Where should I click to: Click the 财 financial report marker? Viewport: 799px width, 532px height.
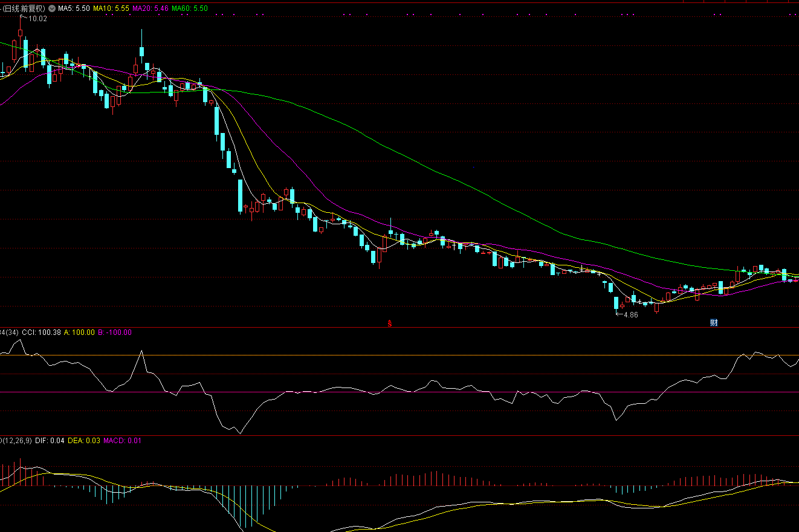coord(714,323)
